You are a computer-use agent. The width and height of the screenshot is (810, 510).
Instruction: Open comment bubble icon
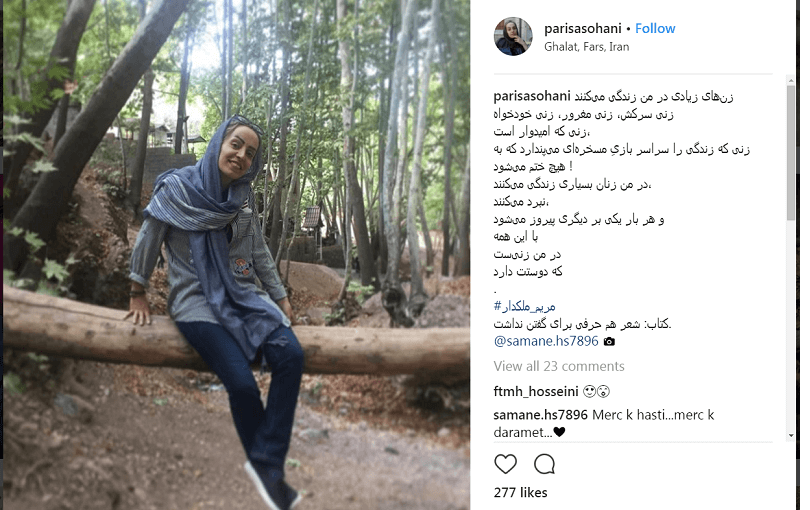pyautogui.click(x=544, y=464)
